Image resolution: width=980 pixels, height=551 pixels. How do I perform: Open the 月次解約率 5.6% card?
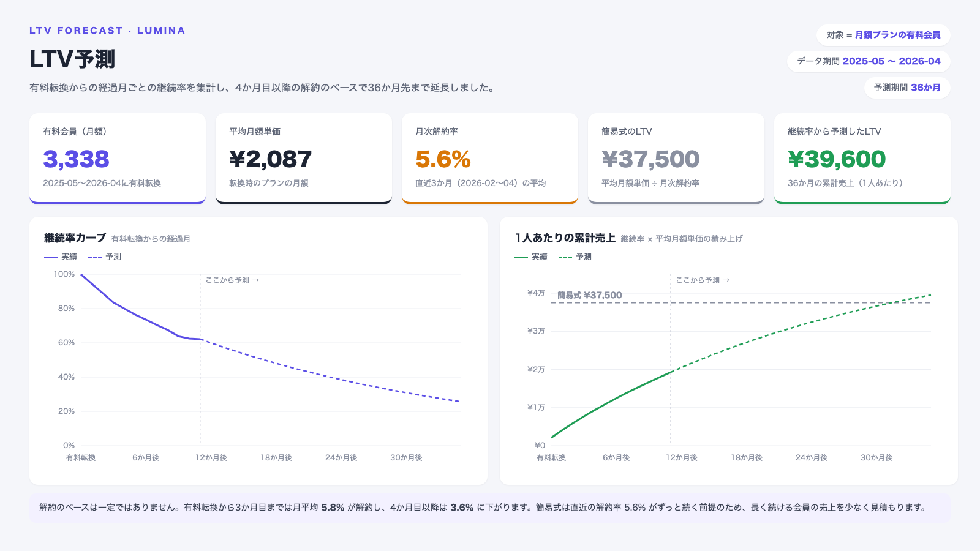(x=490, y=159)
